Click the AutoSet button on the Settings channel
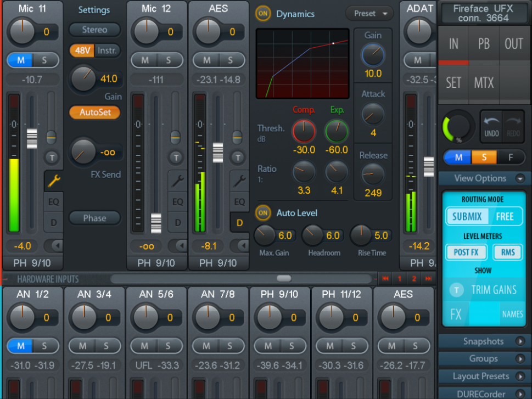The image size is (532, 399). [x=94, y=113]
